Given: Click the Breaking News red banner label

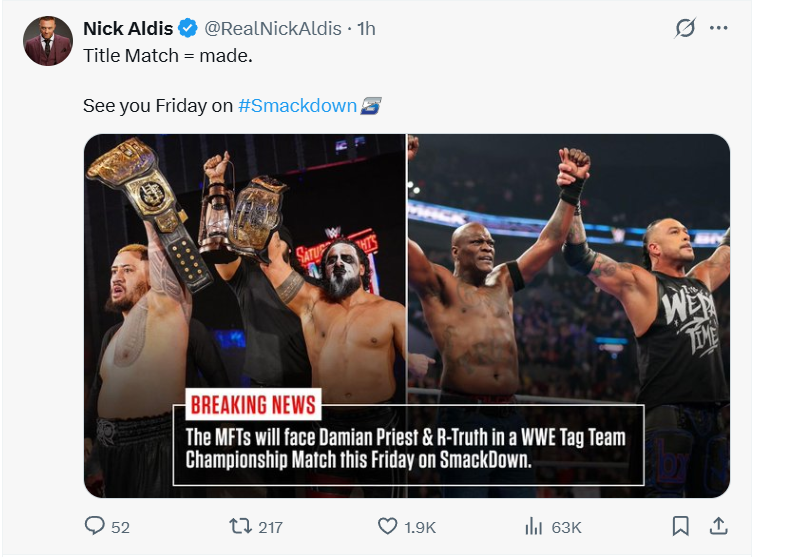Looking at the screenshot, I should point(253,404).
